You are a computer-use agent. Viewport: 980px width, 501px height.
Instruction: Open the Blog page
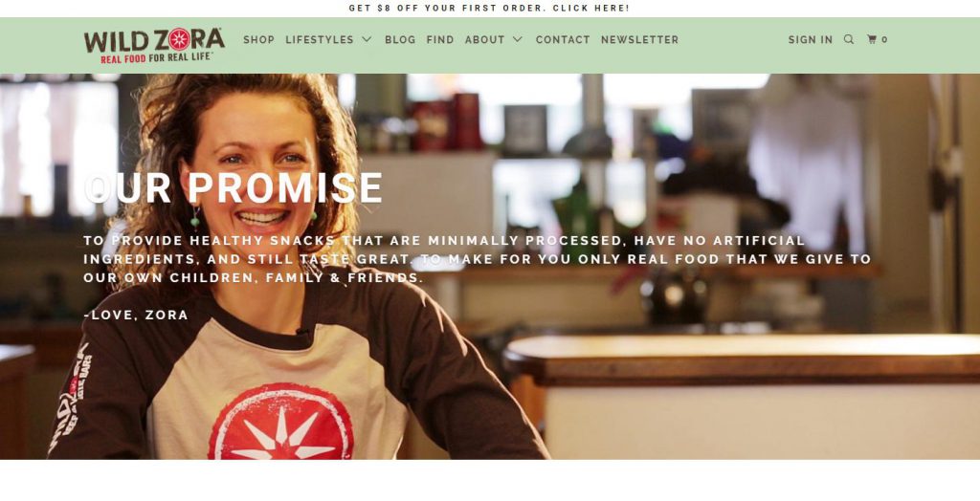[x=400, y=39]
